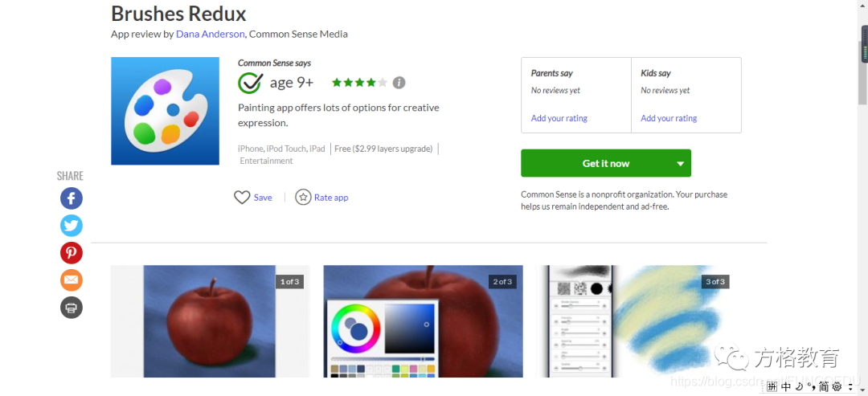Expand the Get it now dropdown arrow
The image size is (868, 396).
coord(681,164)
